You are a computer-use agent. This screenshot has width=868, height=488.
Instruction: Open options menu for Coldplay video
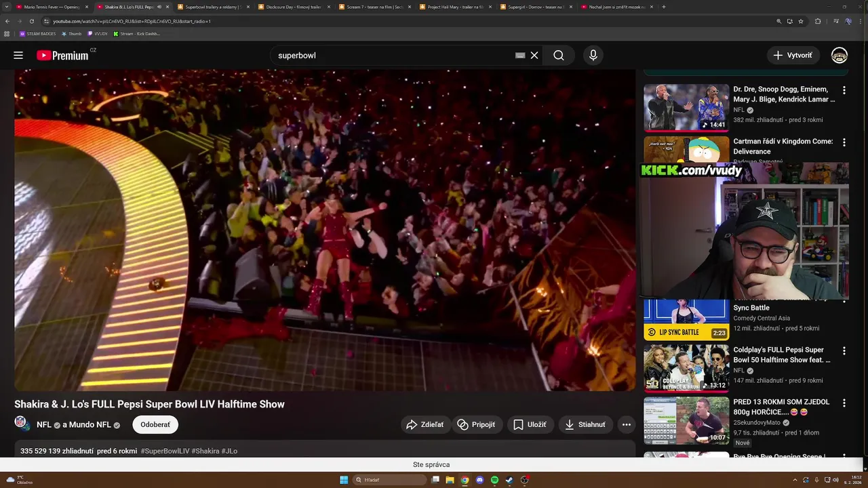844,351
